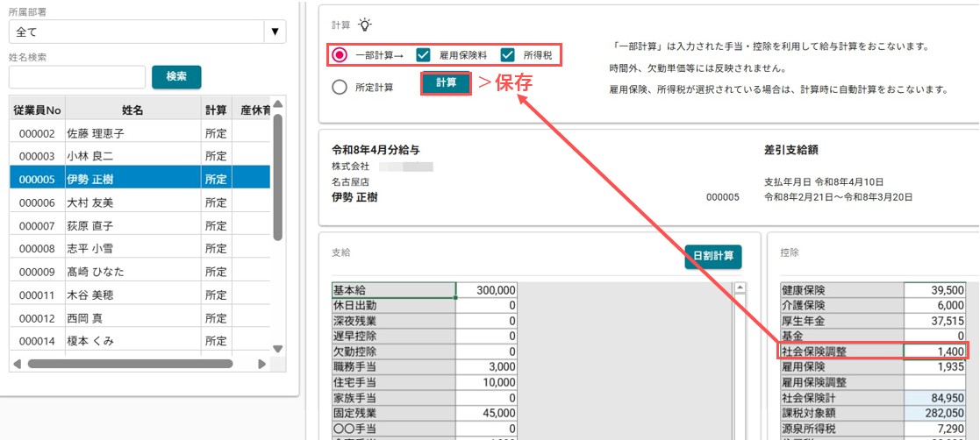Click the lightbulb hint icon beside 計算

click(x=365, y=25)
